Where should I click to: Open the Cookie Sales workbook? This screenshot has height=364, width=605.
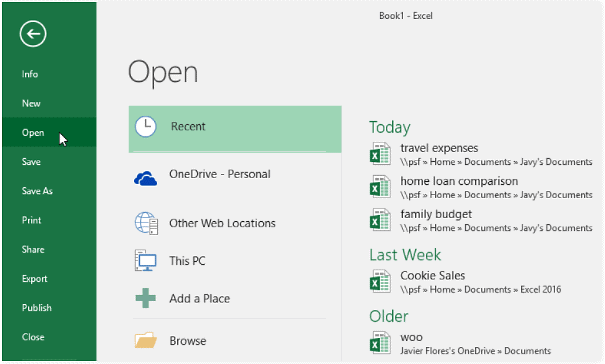click(x=433, y=275)
